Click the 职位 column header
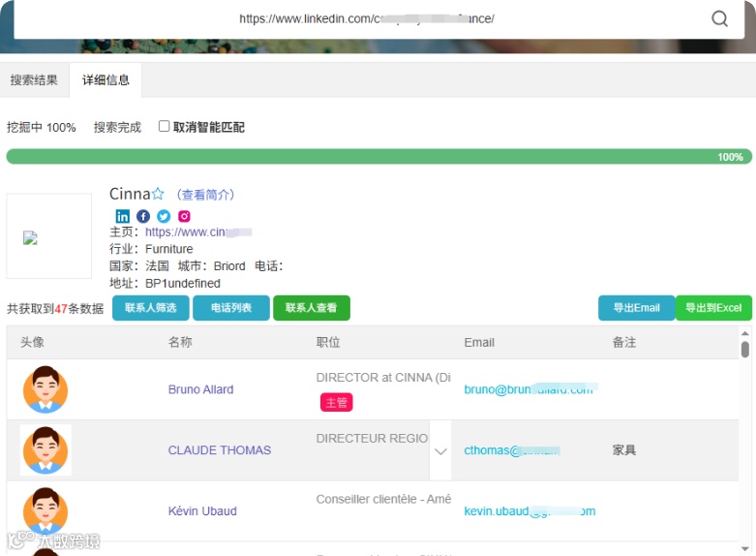 tap(328, 342)
